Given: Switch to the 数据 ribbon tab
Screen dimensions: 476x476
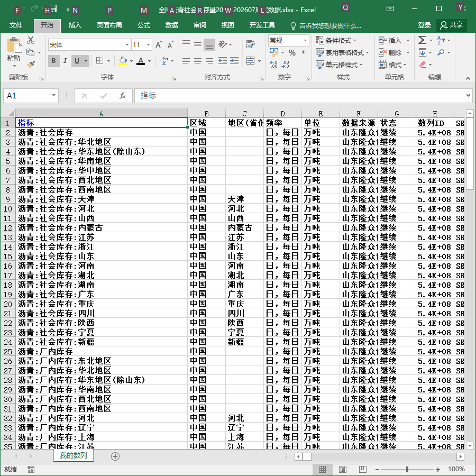Looking at the screenshot, I should click(x=172, y=25).
